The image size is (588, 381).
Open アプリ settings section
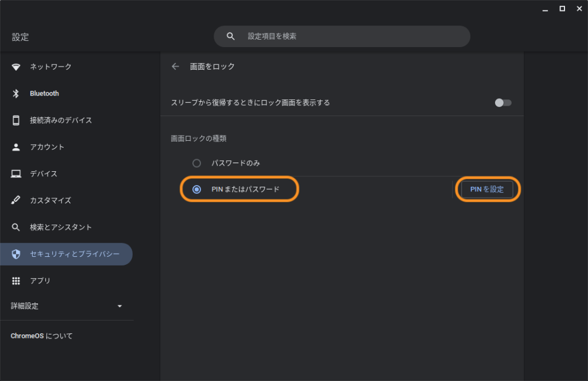pos(40,281)
